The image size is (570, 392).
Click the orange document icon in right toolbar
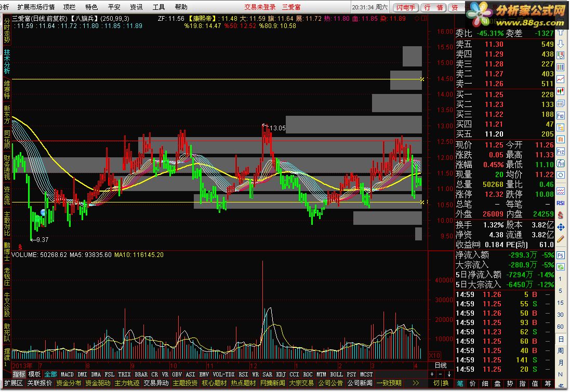(x=561, y=140)
